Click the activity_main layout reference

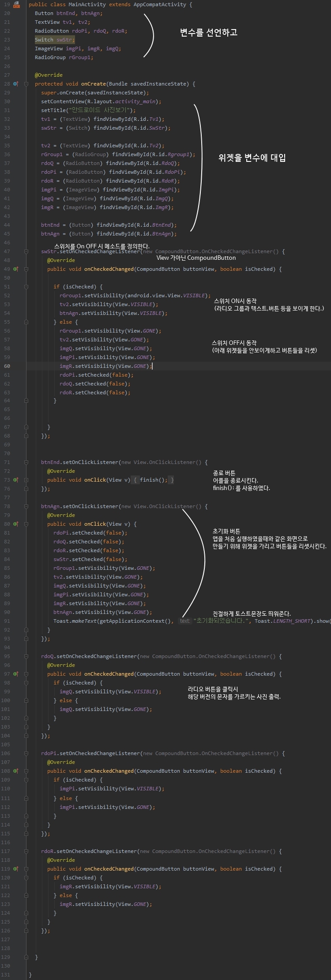[x=135, y=101]
